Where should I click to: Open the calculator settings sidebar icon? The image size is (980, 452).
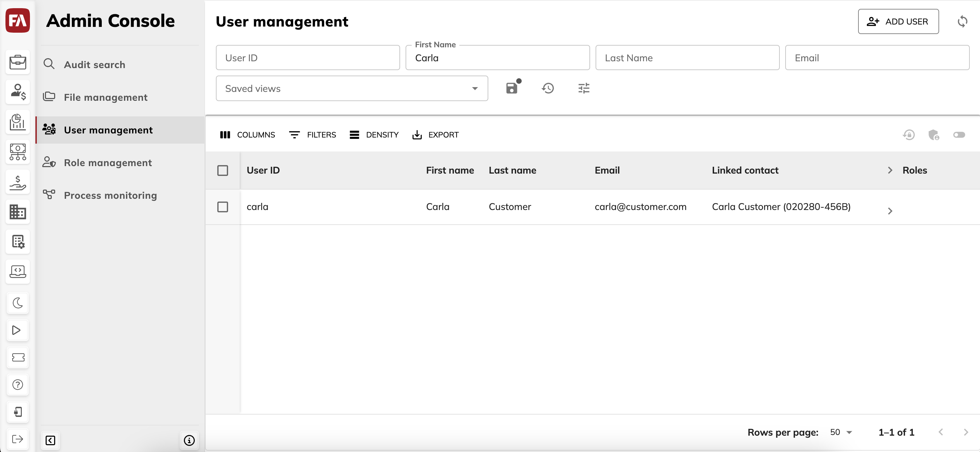(17, 242)
